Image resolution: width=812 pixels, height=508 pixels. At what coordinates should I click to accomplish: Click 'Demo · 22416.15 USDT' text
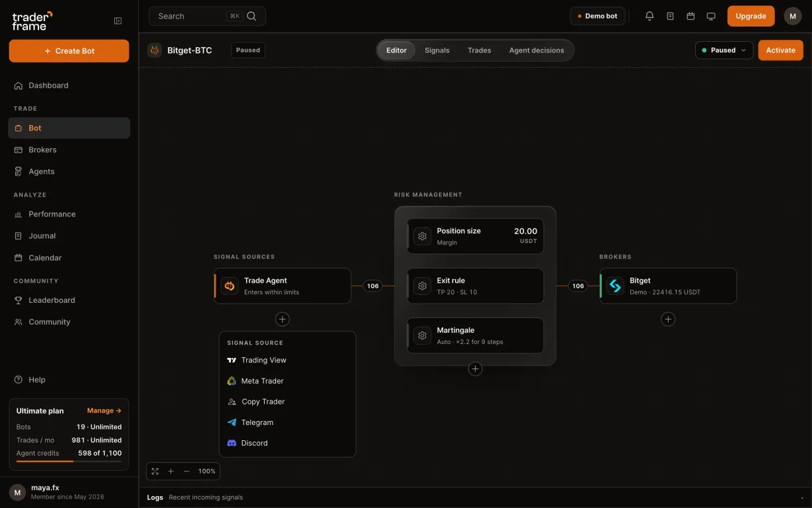[665, 292]
